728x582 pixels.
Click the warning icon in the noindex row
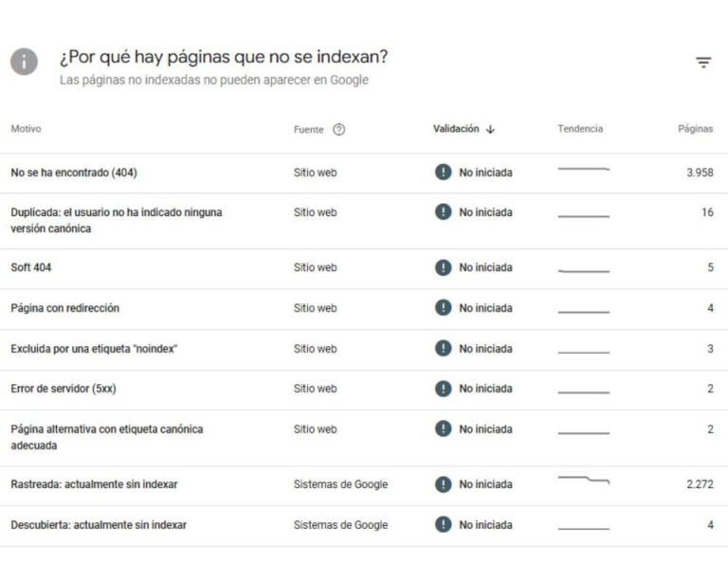tap(443, 349)
